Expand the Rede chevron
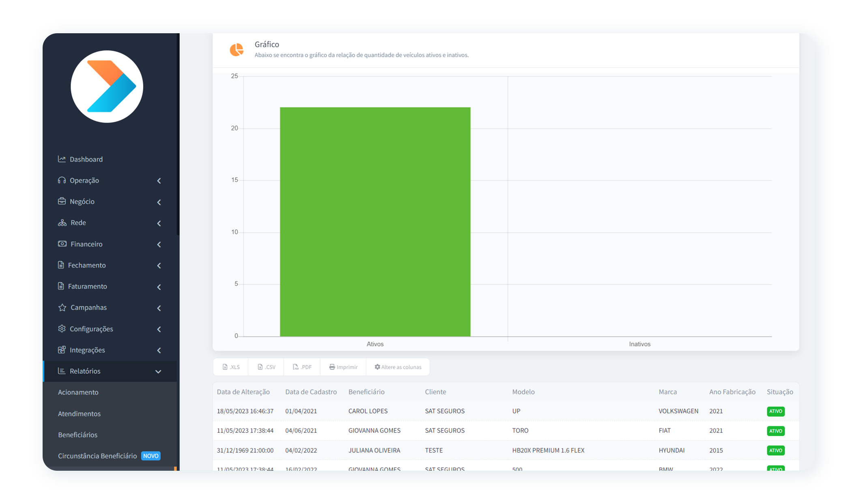 coord(159,223)
